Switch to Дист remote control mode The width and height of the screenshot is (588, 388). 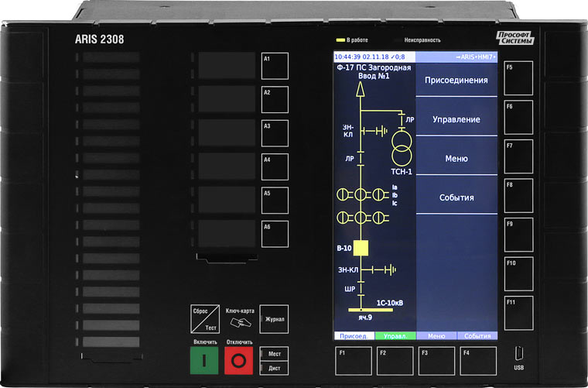(274, 368)
